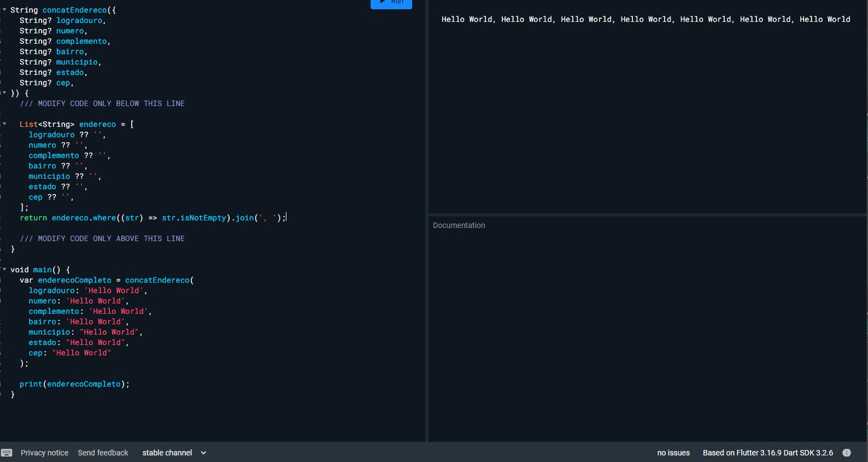Collapse the void main() fold arrow
This screenshot has height=462, width=868.
(x=4, y=270)
